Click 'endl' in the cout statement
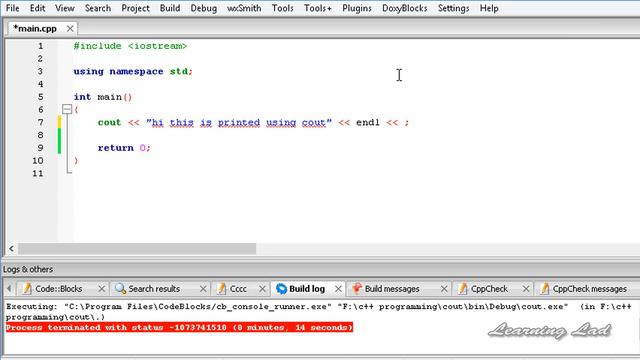This screenshot has width=640, height=360. click(x=368, y=122)
